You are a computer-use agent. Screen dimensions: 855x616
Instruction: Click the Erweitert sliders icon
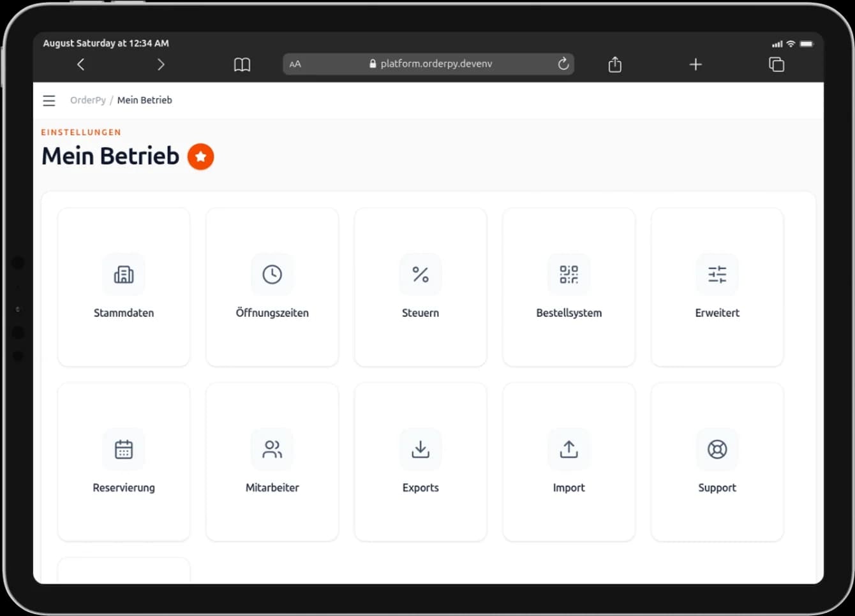coord(717,274)
